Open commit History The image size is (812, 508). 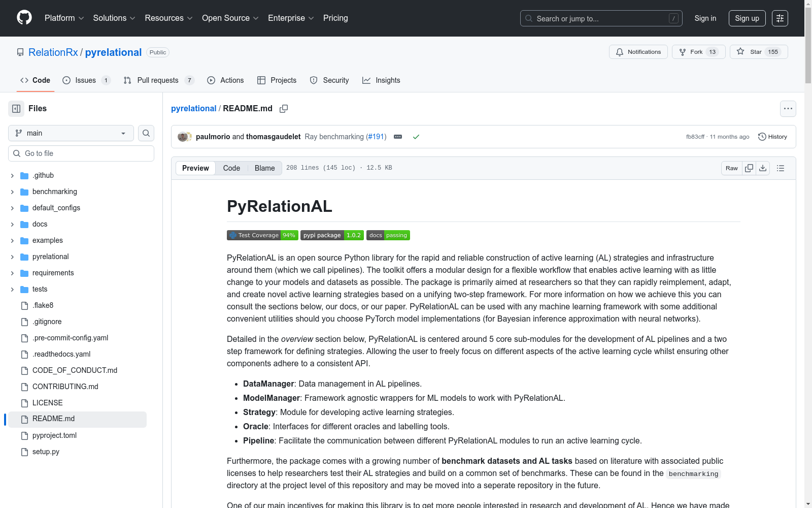click(772, 137)
